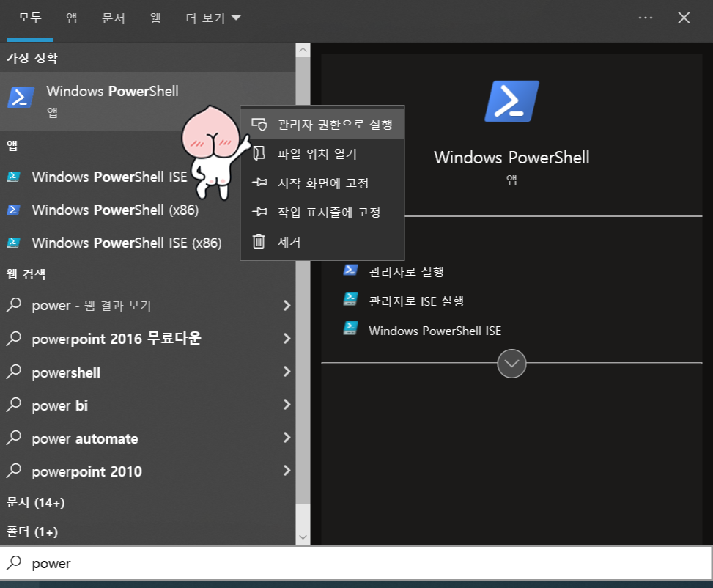Click ISE icon next to 관리자로 ISE 실행

tap(350, 299)
